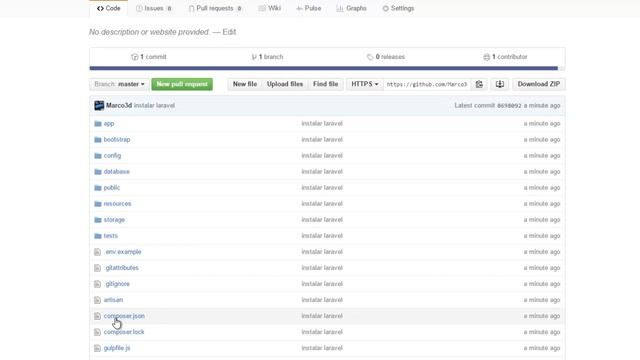Screen dimensions: 640x360
Task: Open repository Settings tab
Action: [398, 8]
